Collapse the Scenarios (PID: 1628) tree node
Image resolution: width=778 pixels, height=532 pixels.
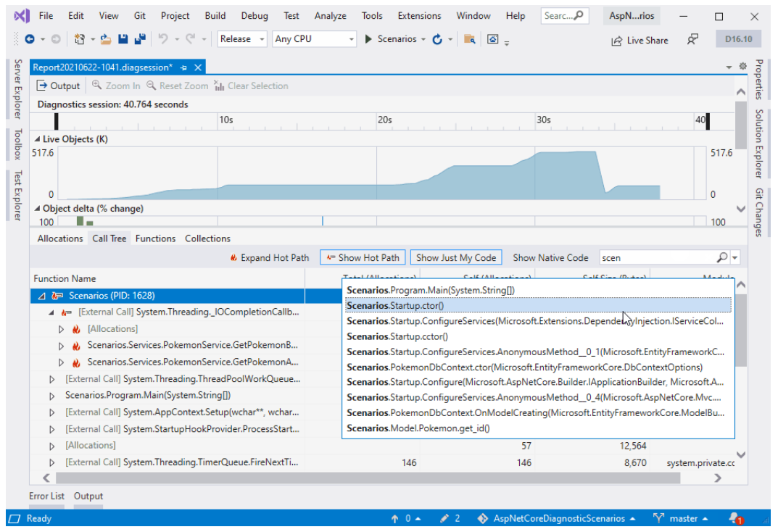click(42, 296)
